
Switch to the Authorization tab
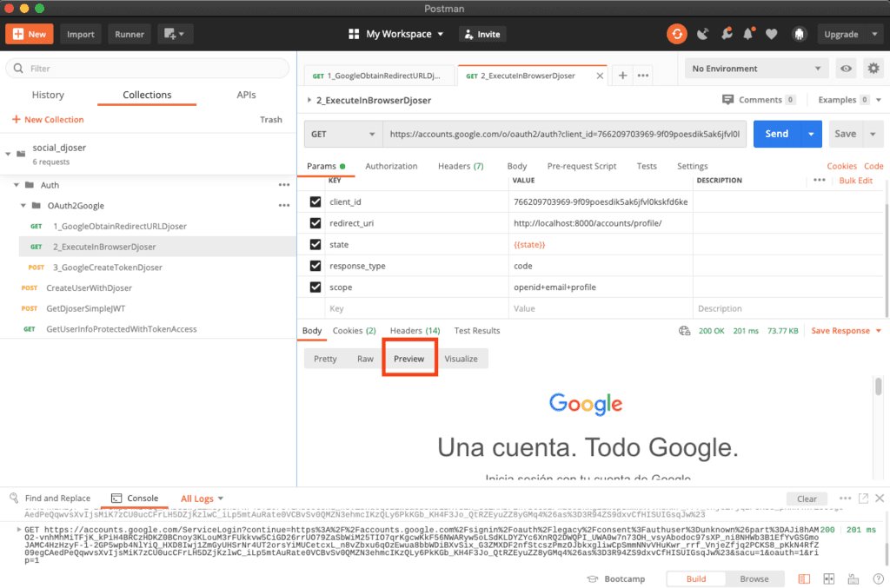pos(391,166)
